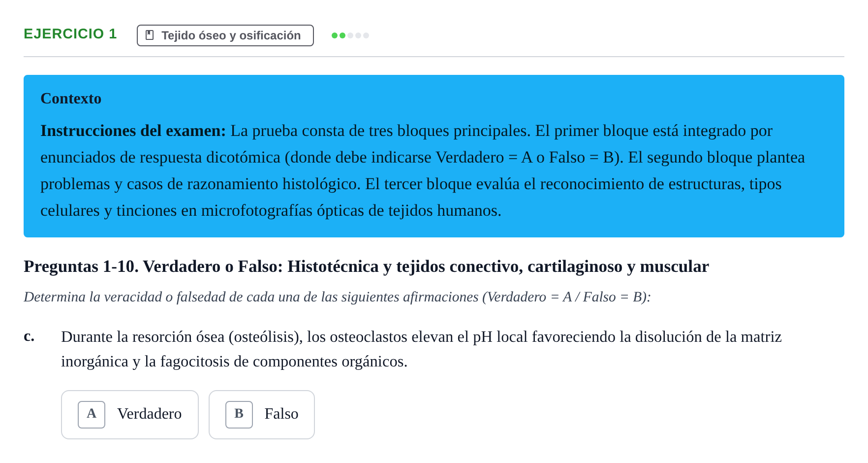
Task: Click the statement about 'resorción ósea (osteólisis)'
Action: click(x=421, y=349)
